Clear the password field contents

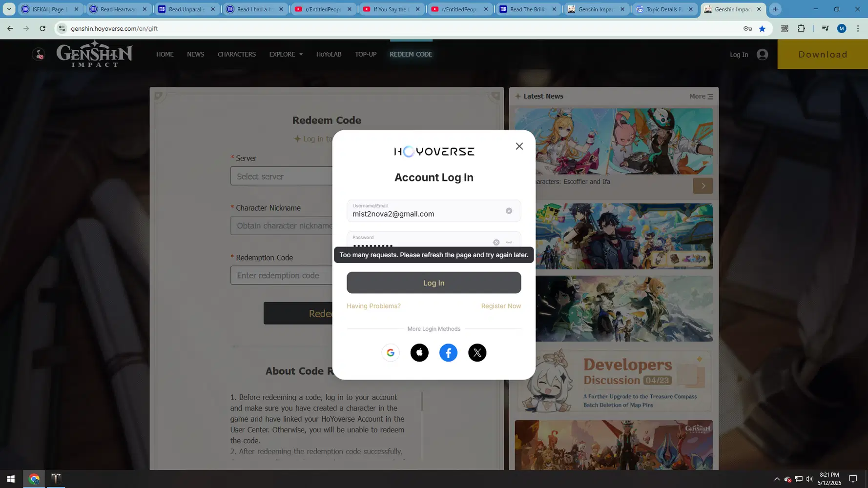coord(496,243)
